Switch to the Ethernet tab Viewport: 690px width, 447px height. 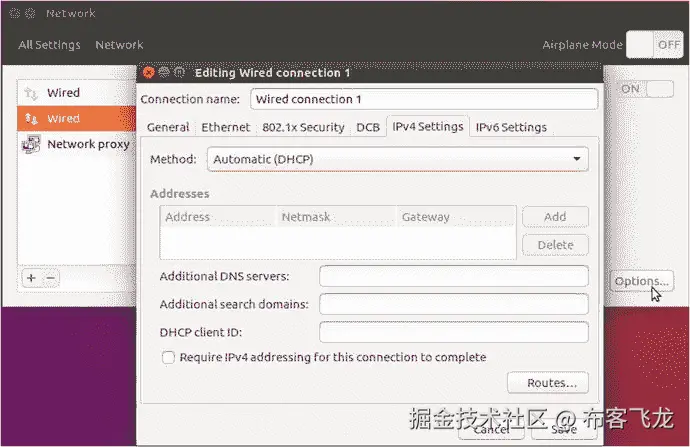pos(225,127)
